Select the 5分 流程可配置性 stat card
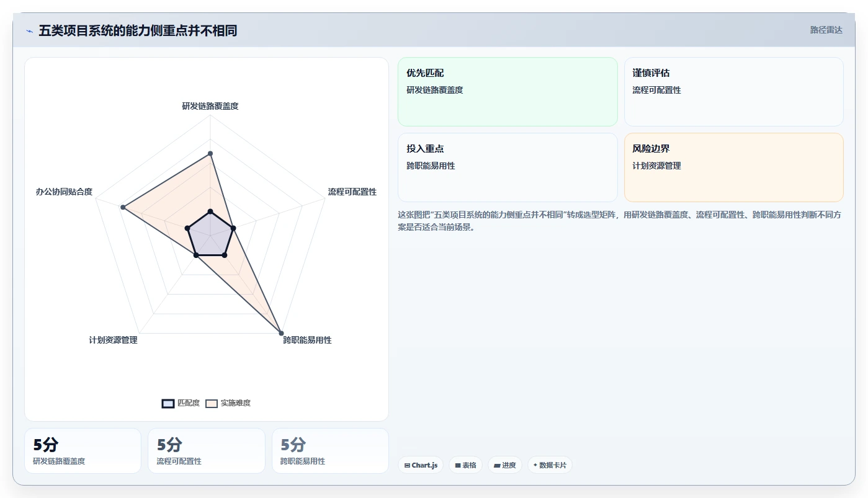This screenshot has width=868, height=498. tap(206, 451)
